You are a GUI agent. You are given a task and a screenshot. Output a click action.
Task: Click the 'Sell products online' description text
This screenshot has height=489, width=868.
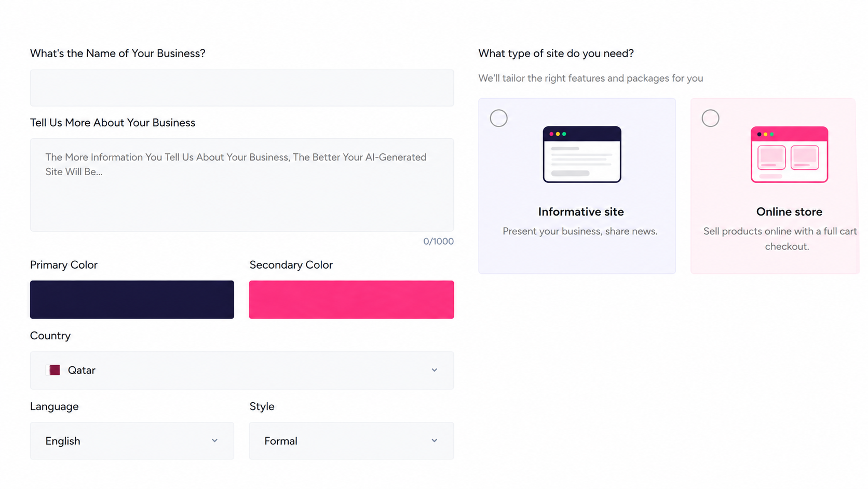click(780, 239)
